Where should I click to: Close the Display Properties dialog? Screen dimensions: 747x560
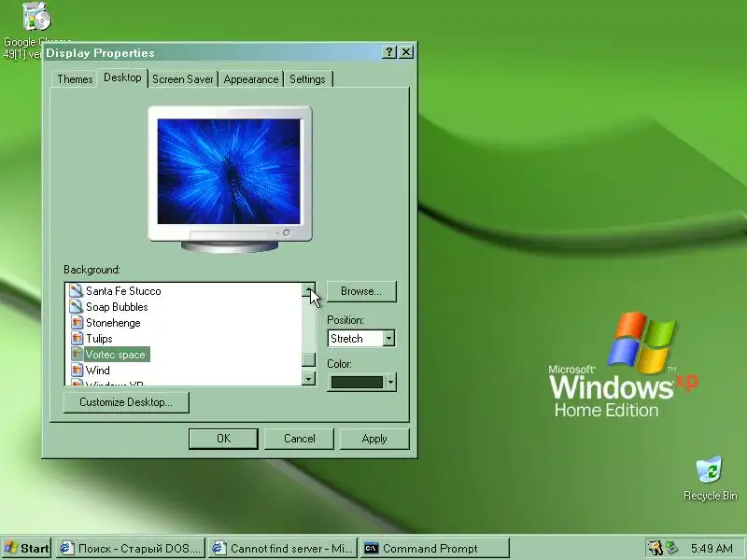(x=406, y=52)
